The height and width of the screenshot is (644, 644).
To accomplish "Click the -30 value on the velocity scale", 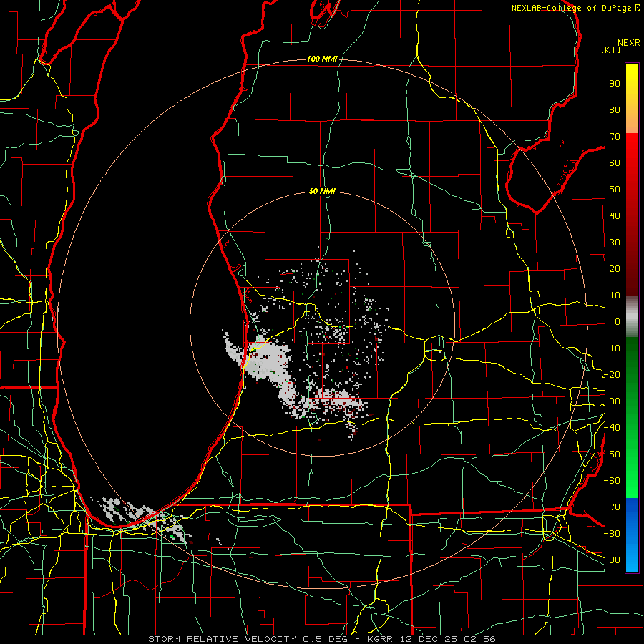I will [612, 401].
